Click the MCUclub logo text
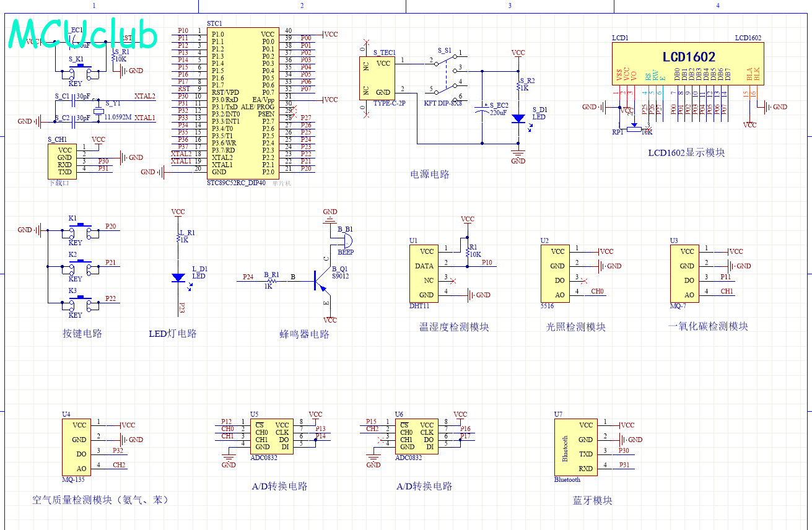The width and height of the screenshot is (812, 530). pyautogui.click(x=83, y=34)
